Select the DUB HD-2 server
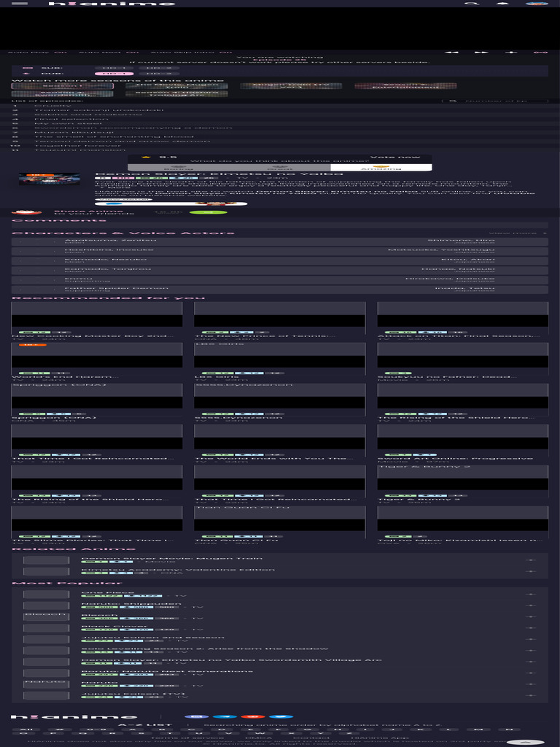 point(159,74)
